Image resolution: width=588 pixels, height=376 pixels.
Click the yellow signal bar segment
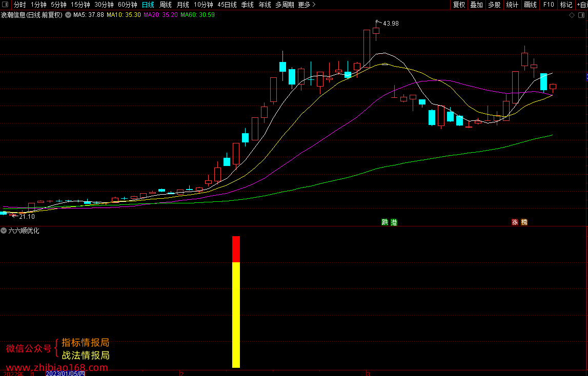(236, 315)
